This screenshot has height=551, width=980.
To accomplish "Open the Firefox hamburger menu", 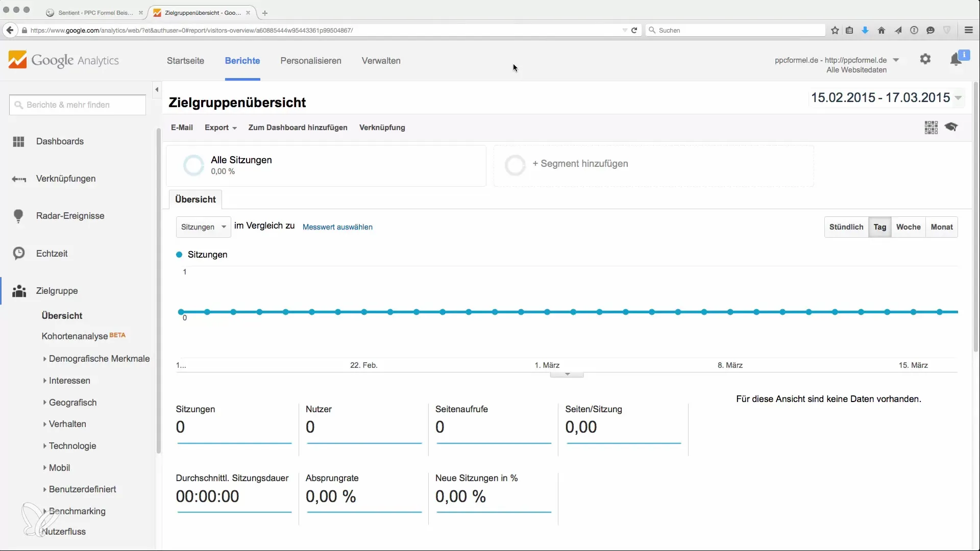I will pos(969,30).
